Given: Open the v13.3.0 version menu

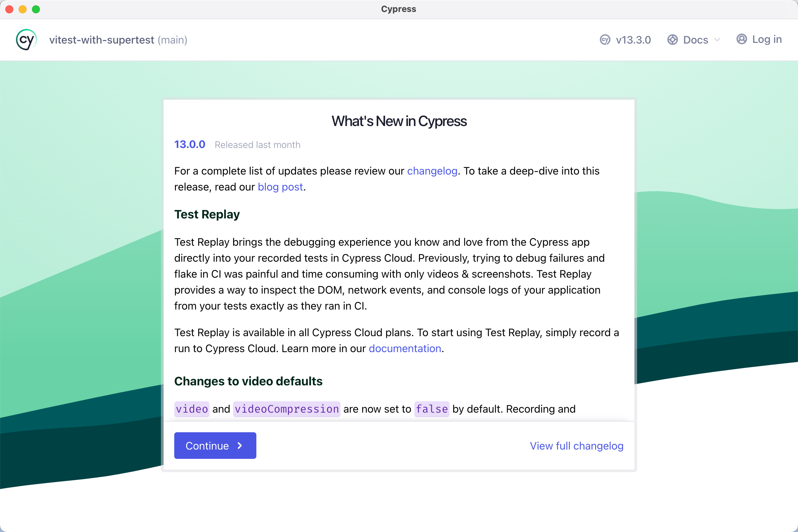Looking at the screenshot, I should click(625, 40).
